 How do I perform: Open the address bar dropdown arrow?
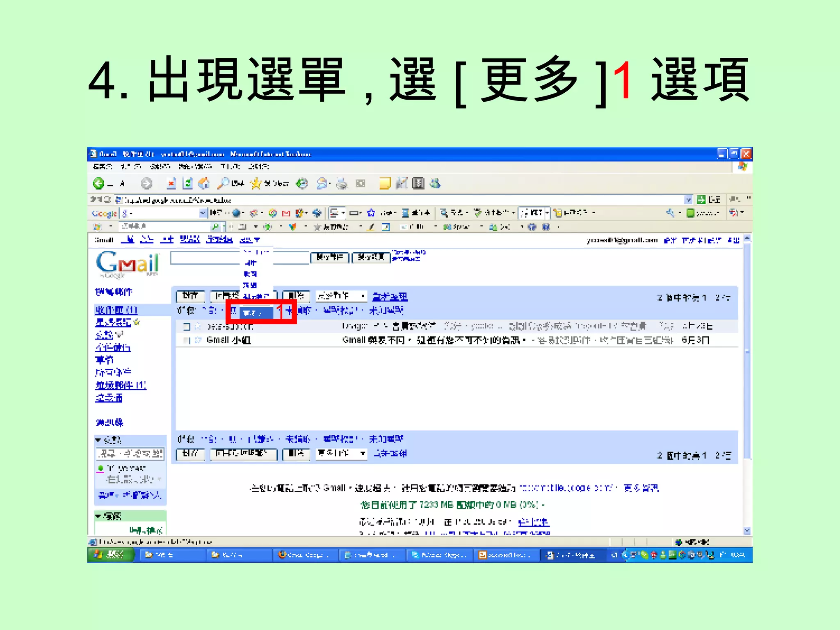[688, 200]
